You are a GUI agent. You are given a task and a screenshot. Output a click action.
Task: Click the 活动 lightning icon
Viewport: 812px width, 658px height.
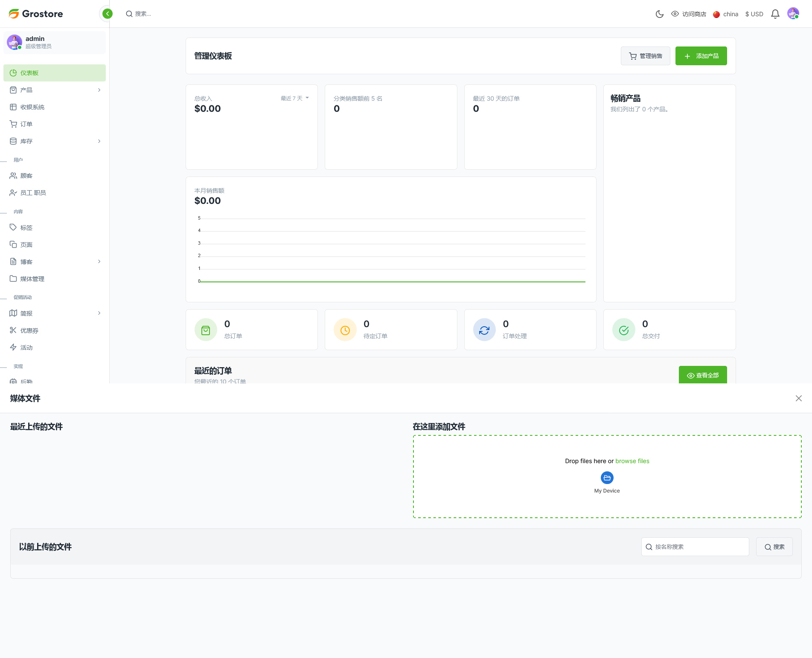13,347
